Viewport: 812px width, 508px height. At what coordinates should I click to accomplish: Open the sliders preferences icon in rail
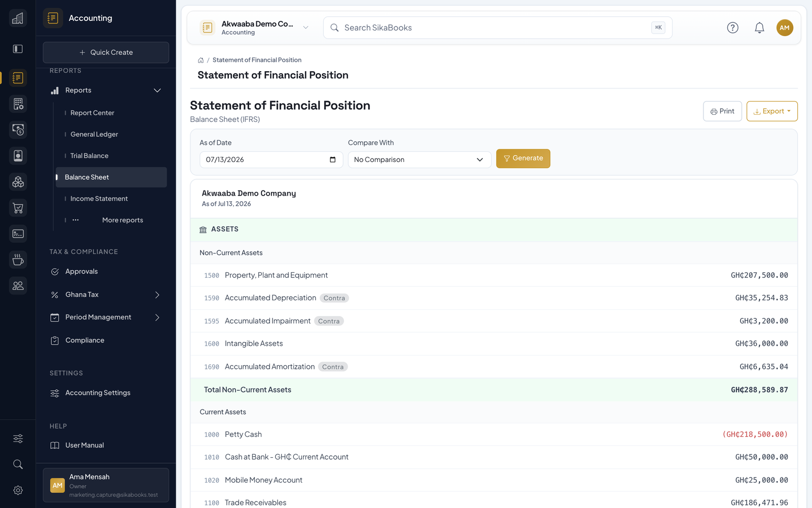pos(18,438)
